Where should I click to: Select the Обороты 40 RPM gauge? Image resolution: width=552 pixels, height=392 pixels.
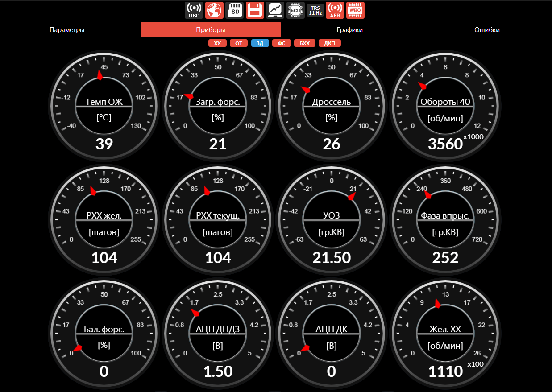click(445, 107)
